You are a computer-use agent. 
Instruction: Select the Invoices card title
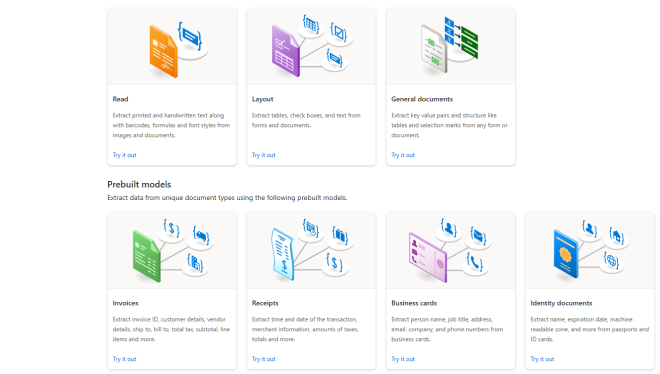[125, 303]
